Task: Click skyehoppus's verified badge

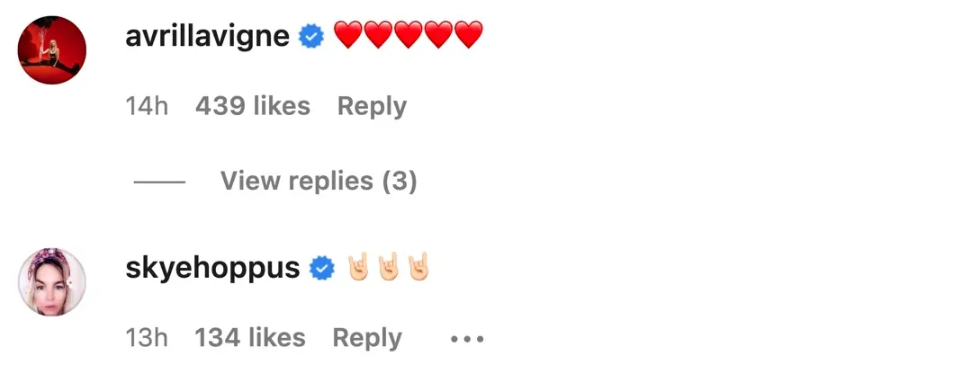Action: (x=322, y=268)
